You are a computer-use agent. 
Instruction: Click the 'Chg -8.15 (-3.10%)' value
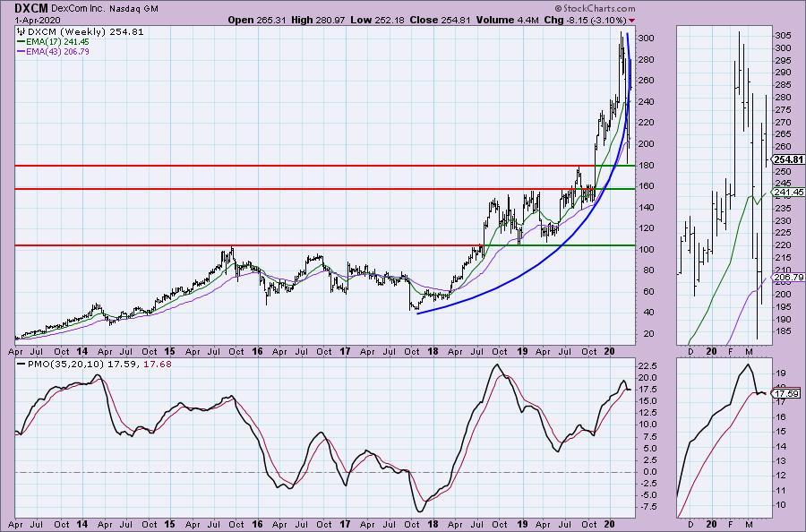[x=585, y=20]
